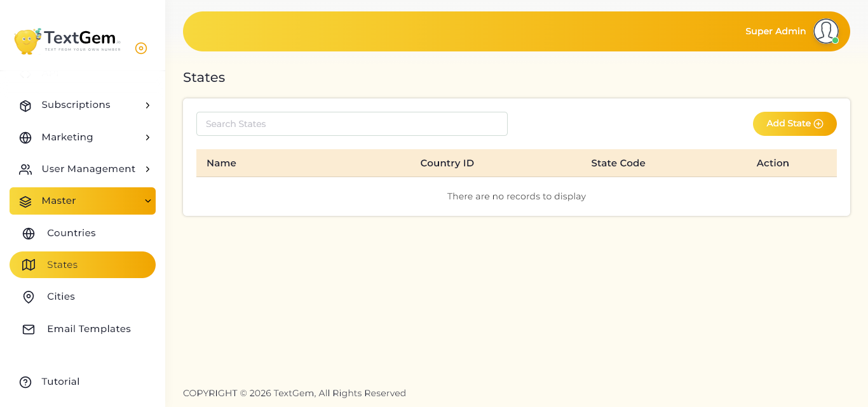
Task: Click the Cities location pin icon
Action: click(29, 297)
